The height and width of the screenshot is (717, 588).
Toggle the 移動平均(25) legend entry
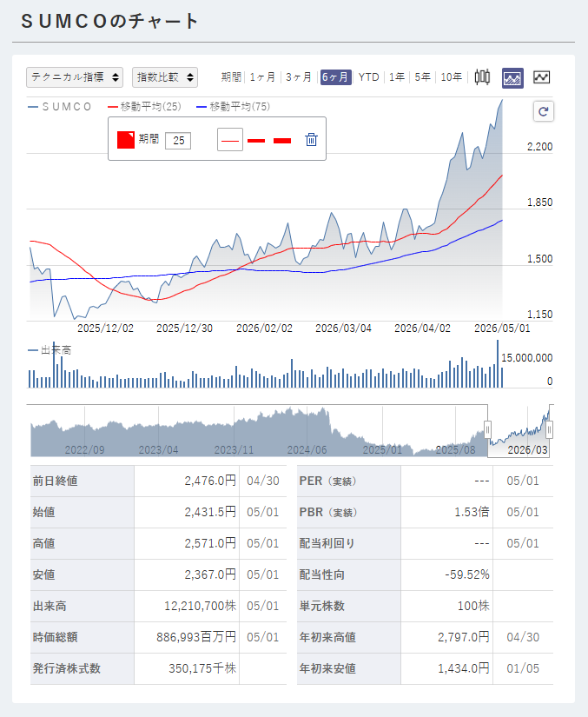click(144, 107)
